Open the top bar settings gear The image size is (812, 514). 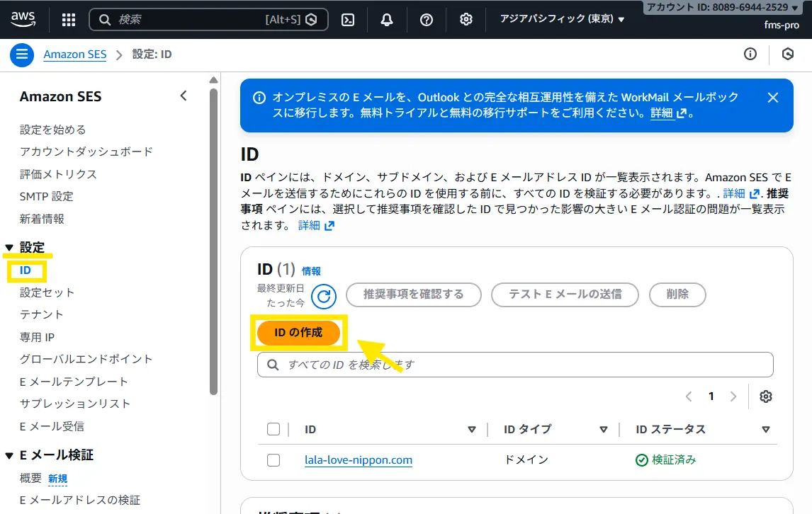tap(466, 20)
